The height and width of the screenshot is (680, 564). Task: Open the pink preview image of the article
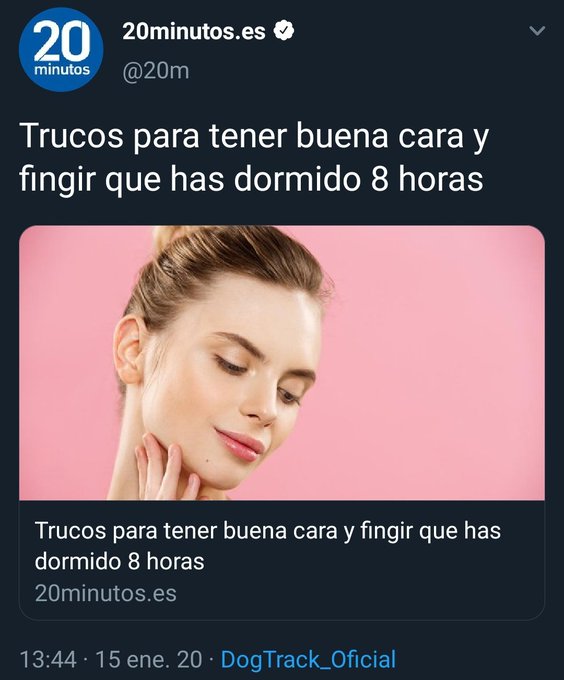[x=282, y=363]
